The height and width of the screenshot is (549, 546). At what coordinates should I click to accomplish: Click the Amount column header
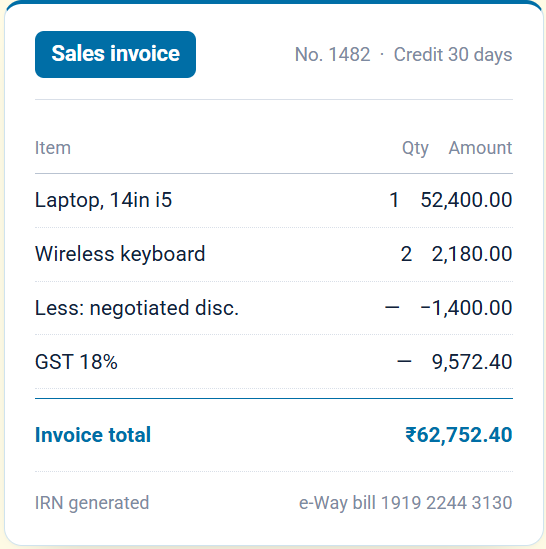point(481,148)
